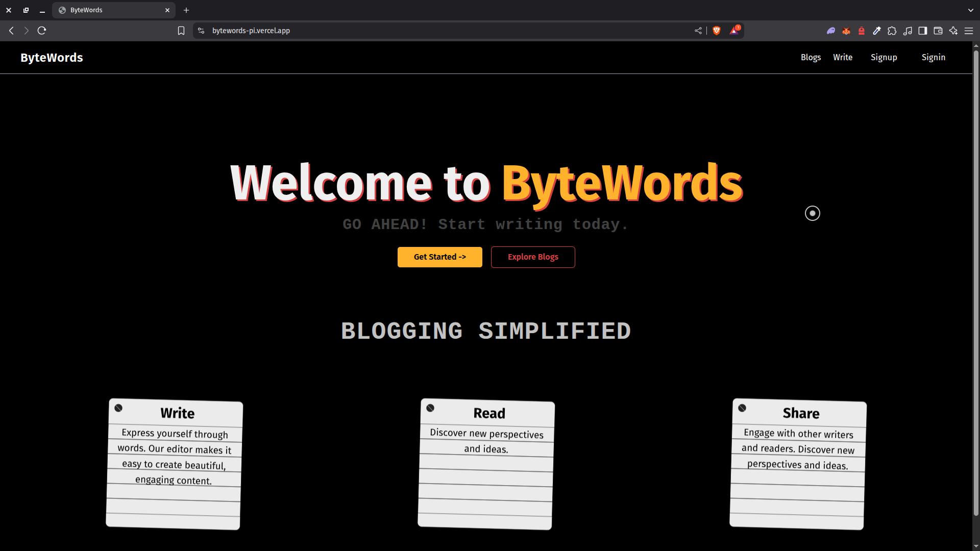Image resolution: width=980 pixels, height=551 pixels.
Task: Open the MetaMask extension
Action: pyautogui.click(x=846, y=31)
